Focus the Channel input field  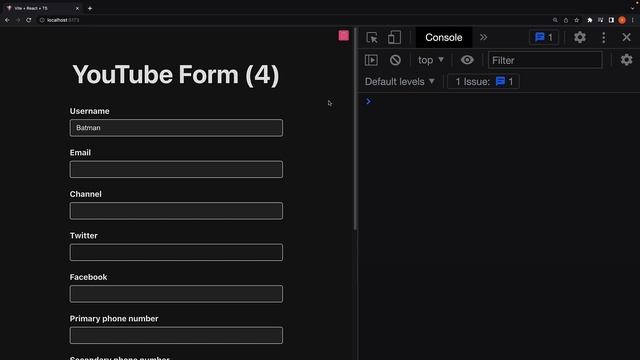coord(176,211)
